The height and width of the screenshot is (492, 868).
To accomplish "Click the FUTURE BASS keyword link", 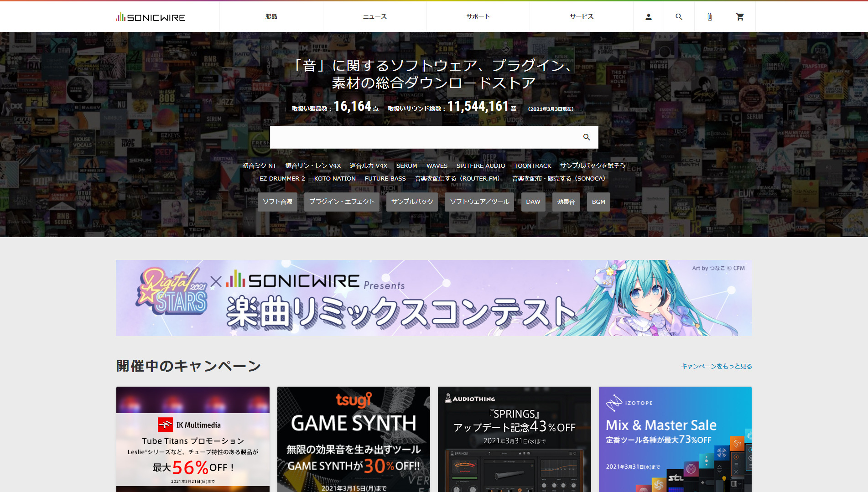I will coord(385,179).
